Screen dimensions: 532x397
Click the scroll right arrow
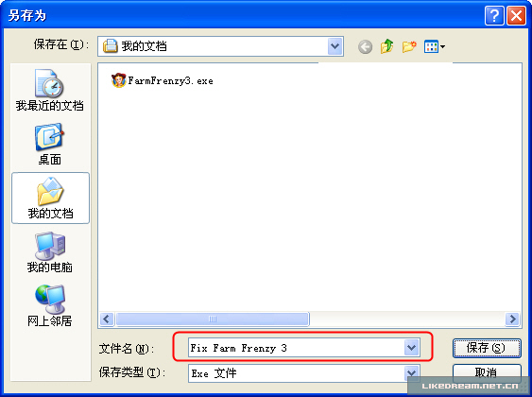(512, 319)
